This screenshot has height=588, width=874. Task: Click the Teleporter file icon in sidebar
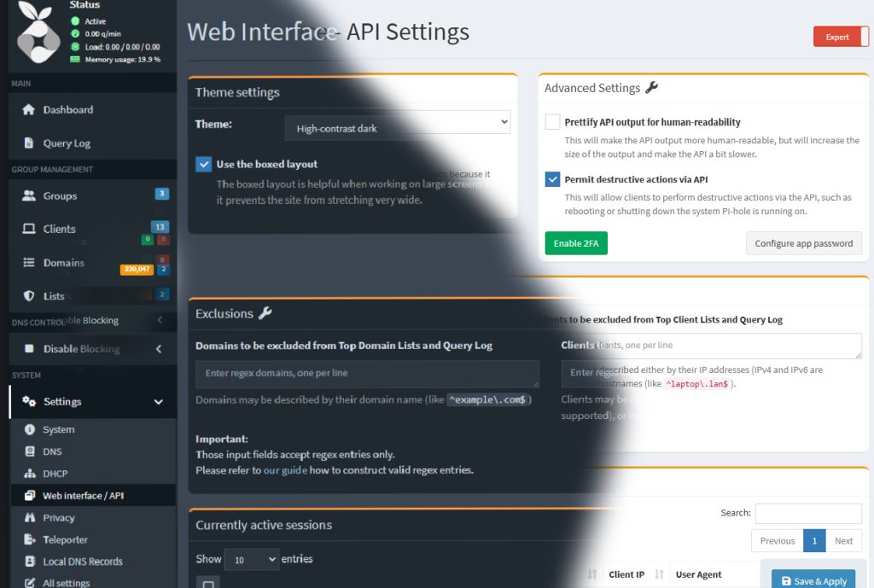click(30, 540)
